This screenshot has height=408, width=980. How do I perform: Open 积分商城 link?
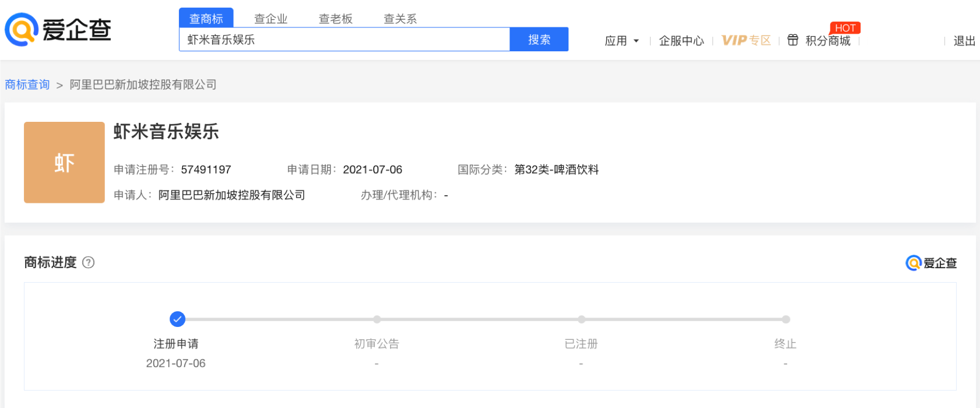click(828, 41)
